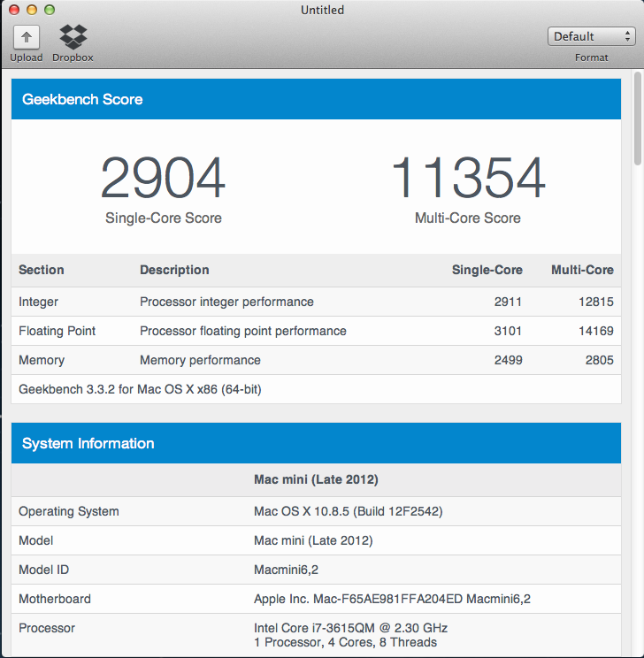Click Floating Point single-core value 3101
The image size is (644, 658).
508,331
